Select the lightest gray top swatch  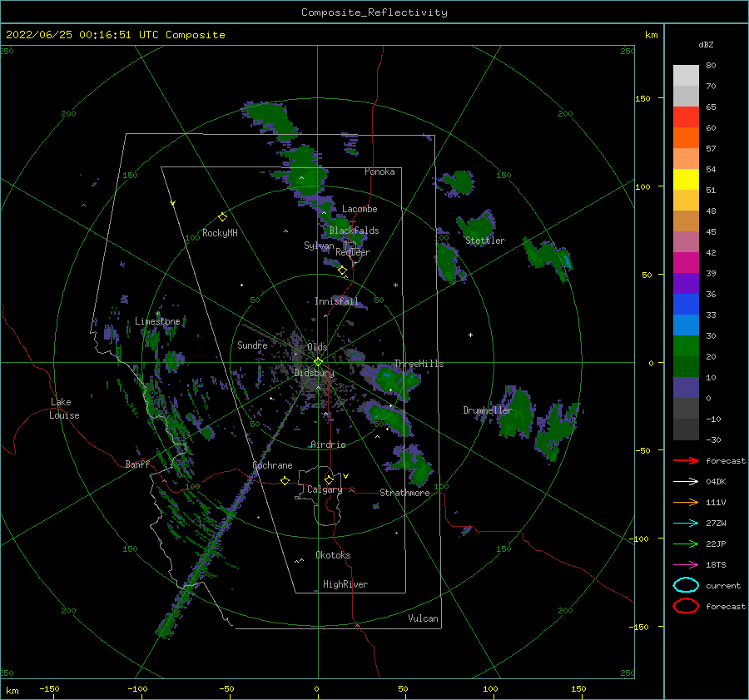[x=686, y=75]
